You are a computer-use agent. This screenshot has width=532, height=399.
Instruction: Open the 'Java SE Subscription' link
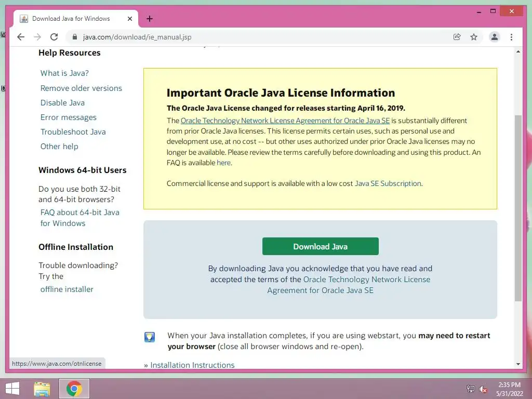(388, 183)
